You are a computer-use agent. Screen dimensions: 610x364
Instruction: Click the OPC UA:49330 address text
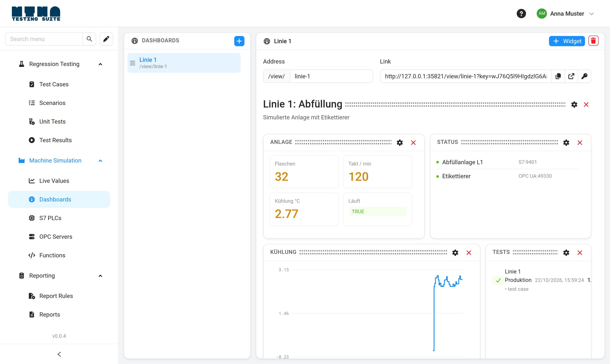click(x=535, y=176)
